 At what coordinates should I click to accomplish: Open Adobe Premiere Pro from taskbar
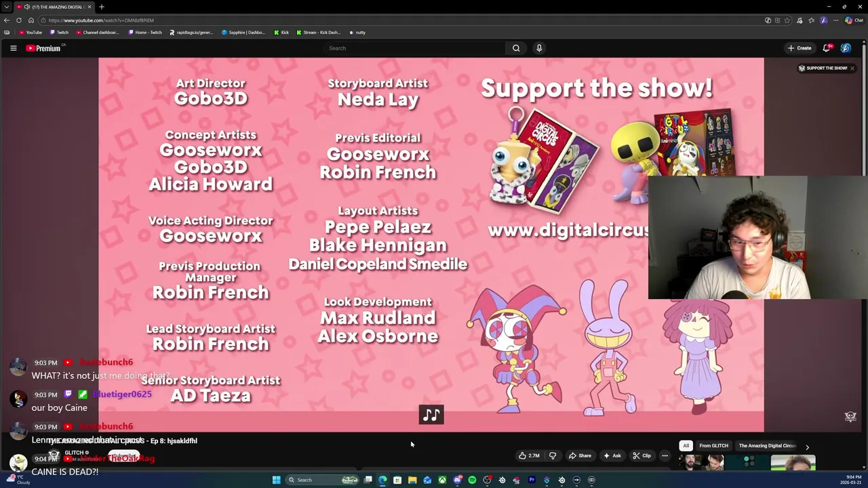pos(532,480)
